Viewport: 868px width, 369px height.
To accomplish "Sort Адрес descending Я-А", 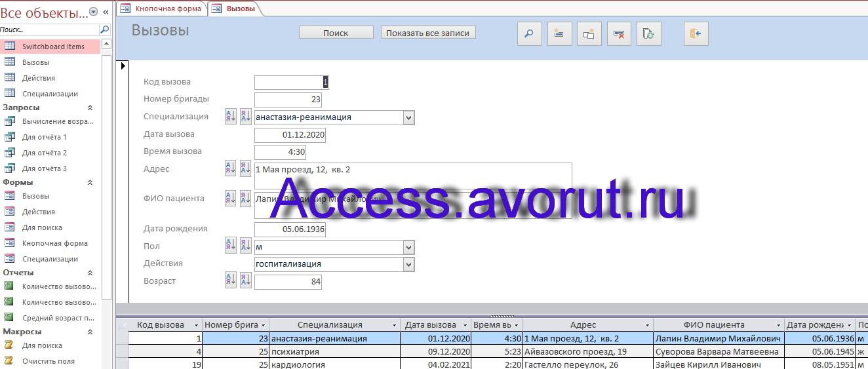I will pyautogui.click(x=245, y=168).
